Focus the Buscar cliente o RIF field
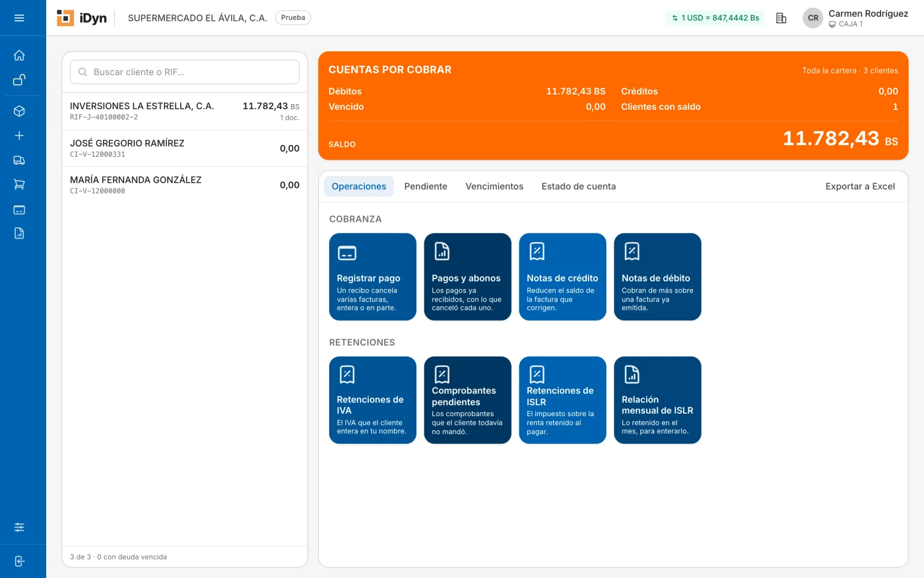This screenshot has width=924, height=578. pos(185,72)
